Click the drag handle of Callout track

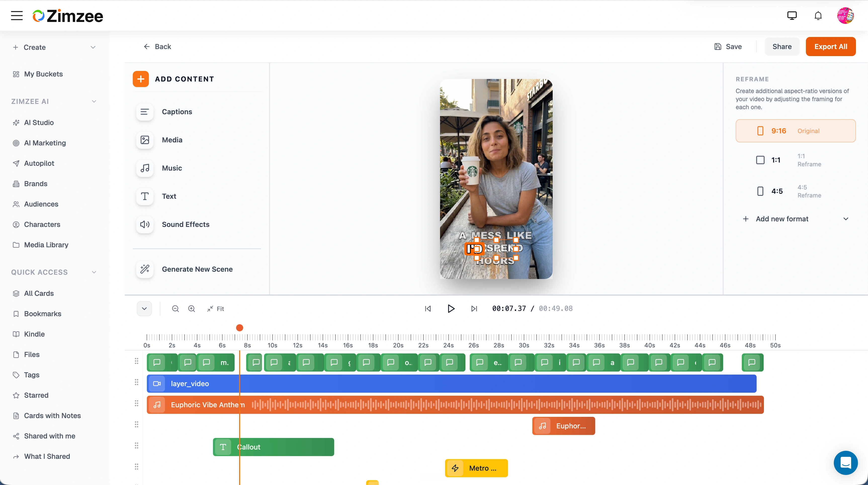point(137,446)
